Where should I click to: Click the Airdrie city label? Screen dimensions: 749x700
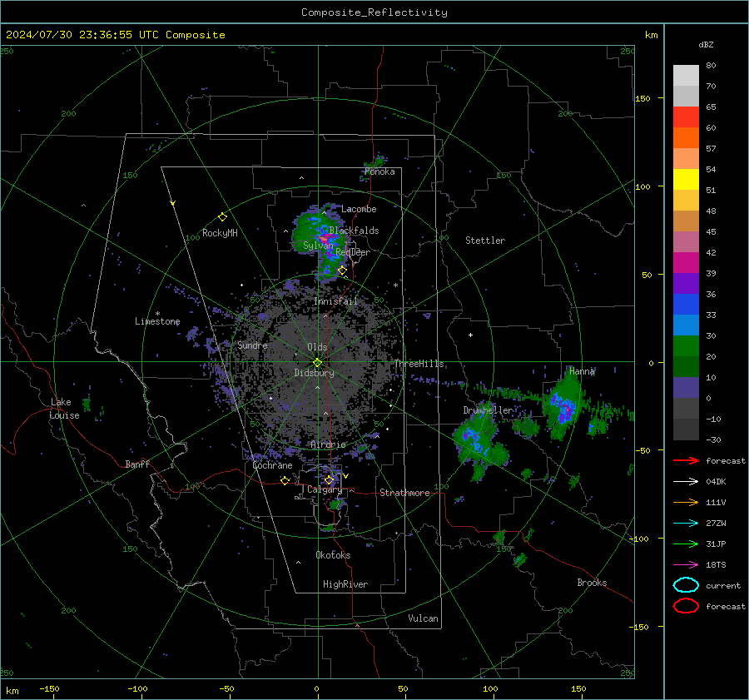click(x=328, y=444)
